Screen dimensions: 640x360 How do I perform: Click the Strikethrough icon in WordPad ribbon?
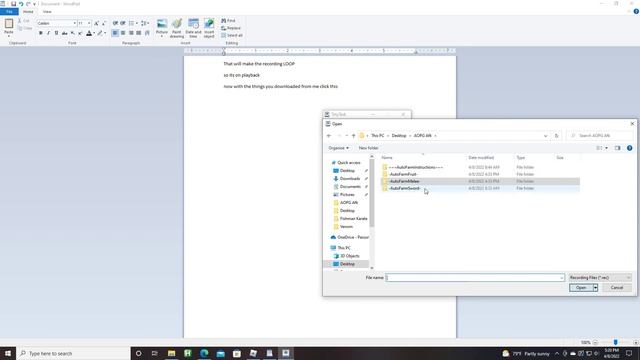[x=64, y=33]
